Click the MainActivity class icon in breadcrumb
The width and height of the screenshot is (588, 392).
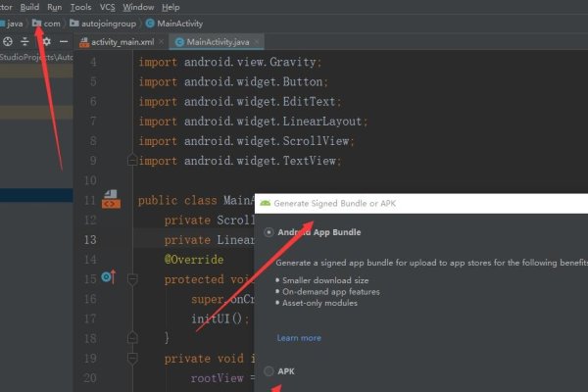point(150,23)
